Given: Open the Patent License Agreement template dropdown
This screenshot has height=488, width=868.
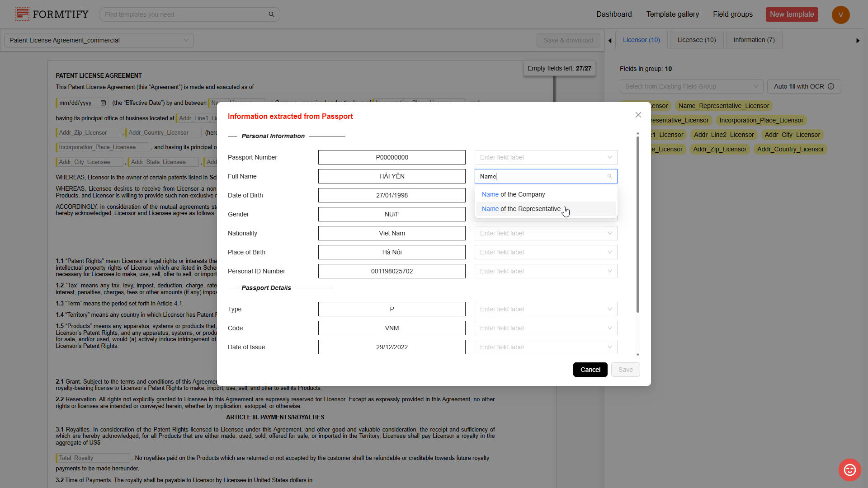Looking at the screenshot, I should coord(99,40).
